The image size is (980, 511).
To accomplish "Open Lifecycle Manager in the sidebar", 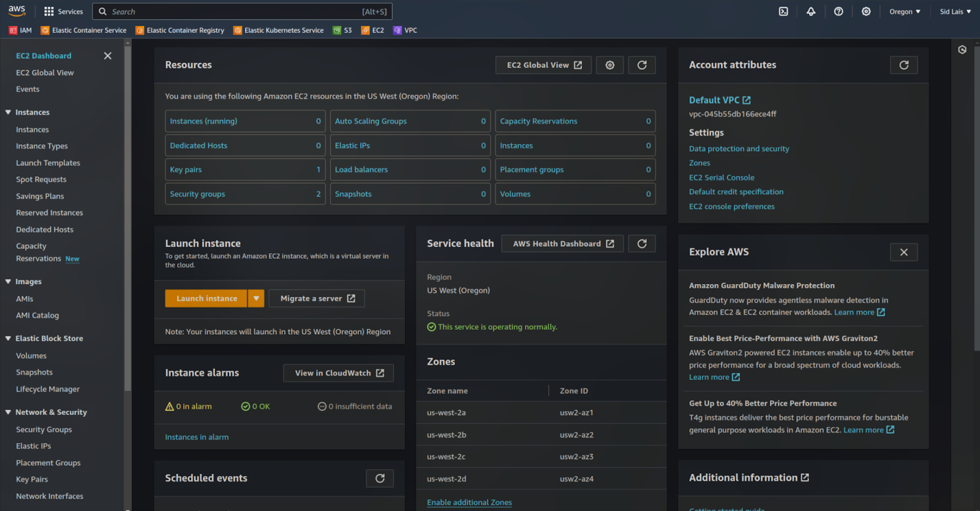I will [48, 389].
